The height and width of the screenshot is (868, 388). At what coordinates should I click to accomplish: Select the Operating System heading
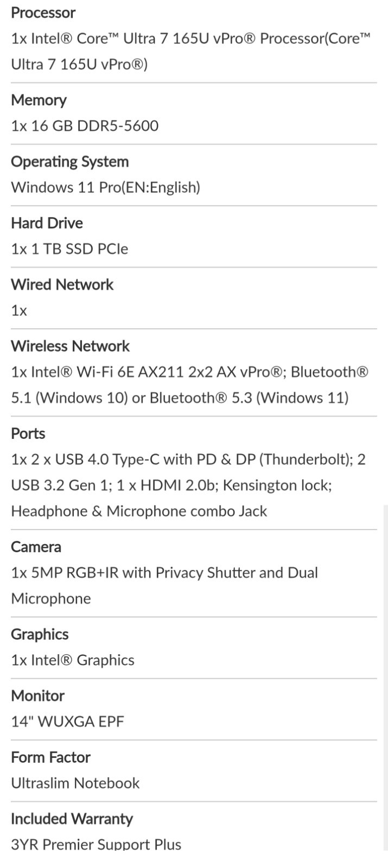tap(70, 162)
